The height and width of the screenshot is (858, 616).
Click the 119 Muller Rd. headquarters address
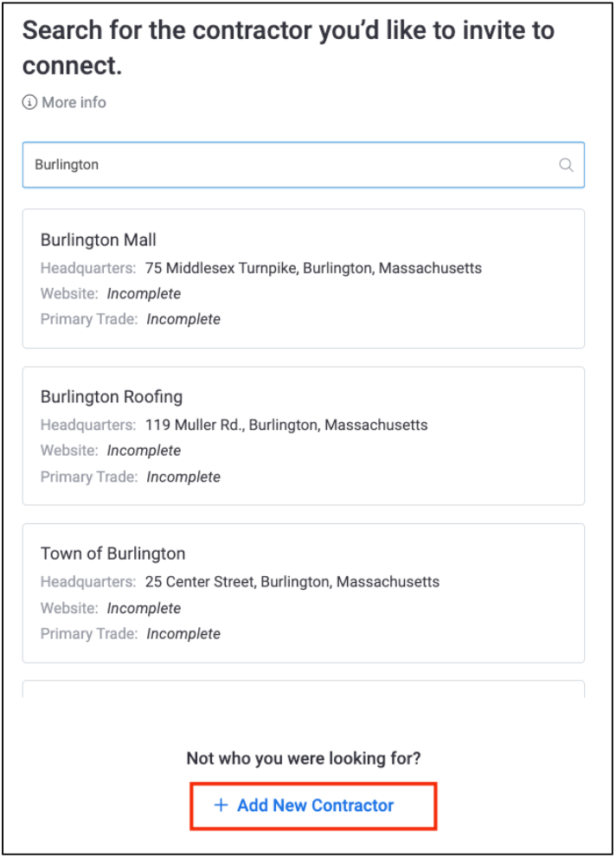285,426
